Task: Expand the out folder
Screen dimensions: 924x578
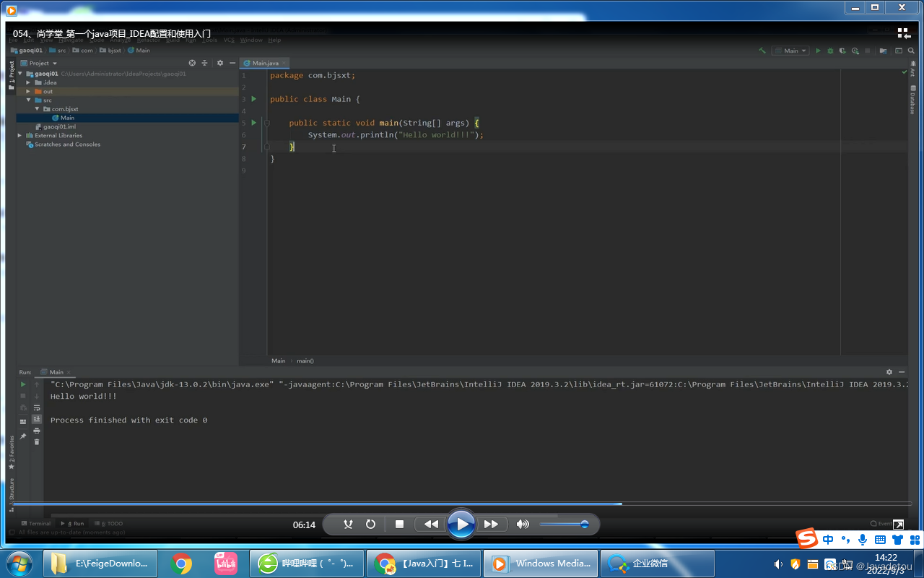Action: point(28,92)
